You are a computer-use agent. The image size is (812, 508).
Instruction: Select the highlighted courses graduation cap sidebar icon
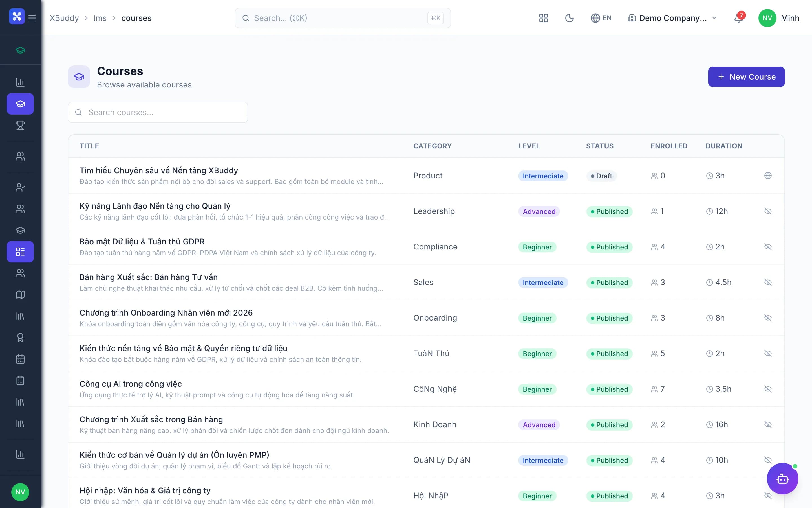tap(20, 104)
